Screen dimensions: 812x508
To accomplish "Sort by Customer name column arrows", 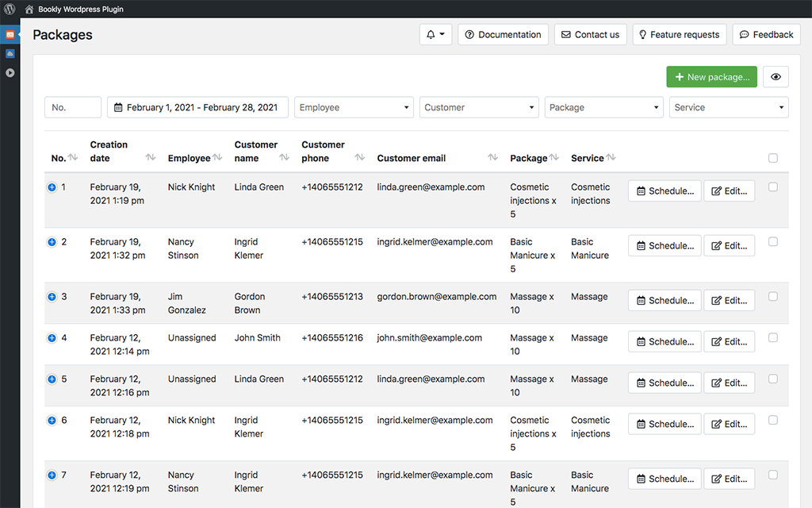I will pyautogui.click(x=284, y=158).
